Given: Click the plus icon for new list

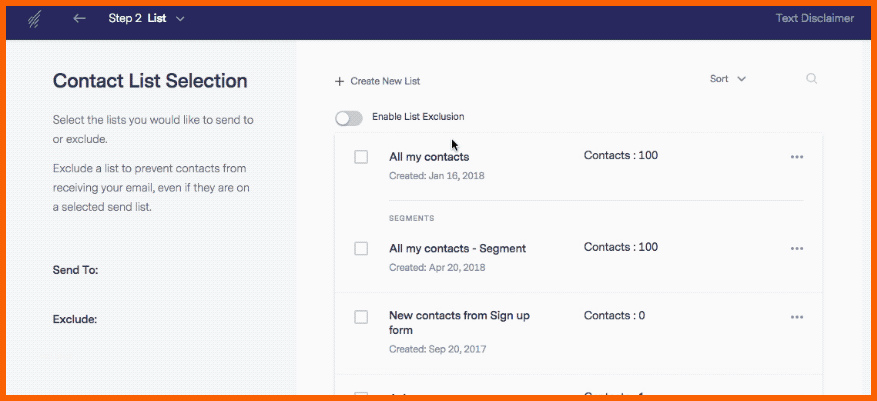Looking at the screenshot, I should (339, 81).
